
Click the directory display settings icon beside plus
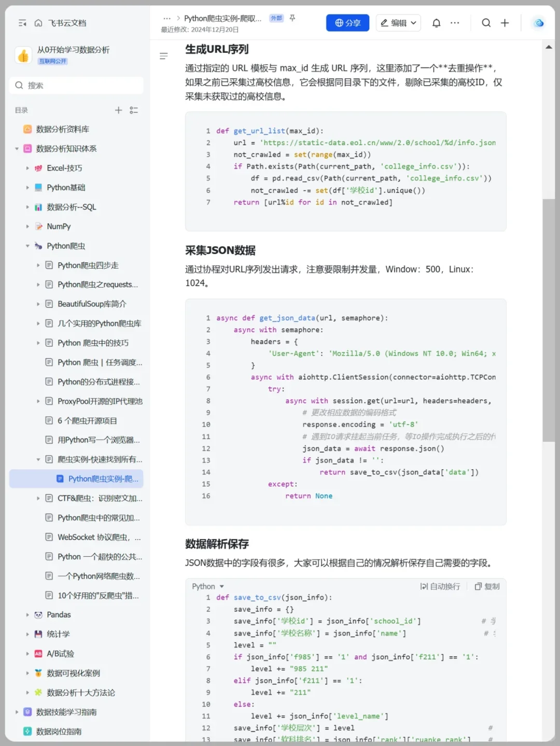click(x=134, y=110)
